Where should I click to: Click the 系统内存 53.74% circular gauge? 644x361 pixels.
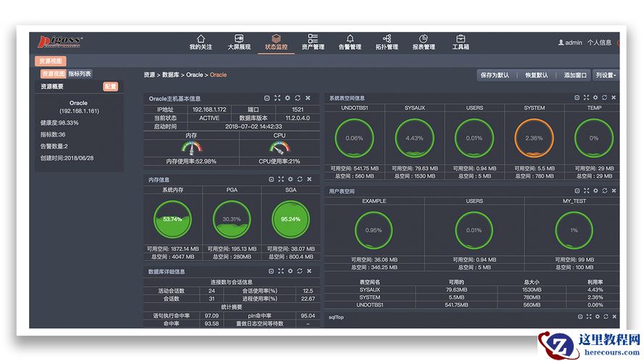(x=172, y=219)
